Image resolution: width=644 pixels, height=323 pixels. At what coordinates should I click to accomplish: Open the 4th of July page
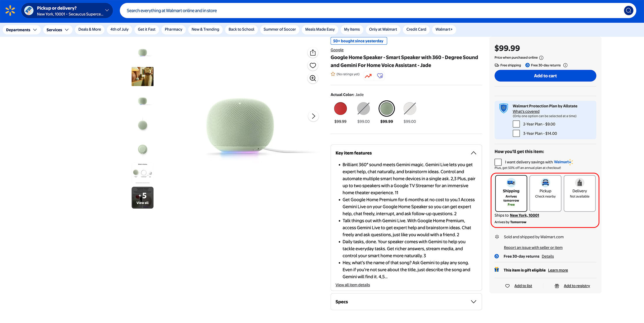pos(120,29)
